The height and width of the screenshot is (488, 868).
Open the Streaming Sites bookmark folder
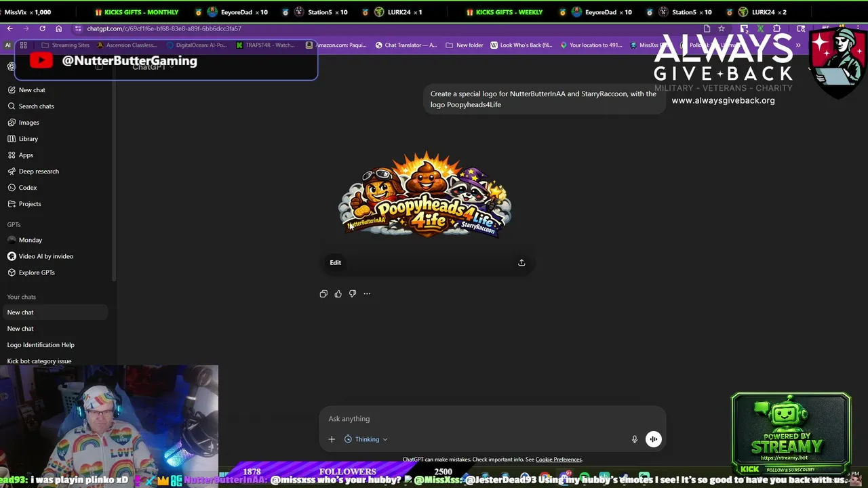[65, 45]
